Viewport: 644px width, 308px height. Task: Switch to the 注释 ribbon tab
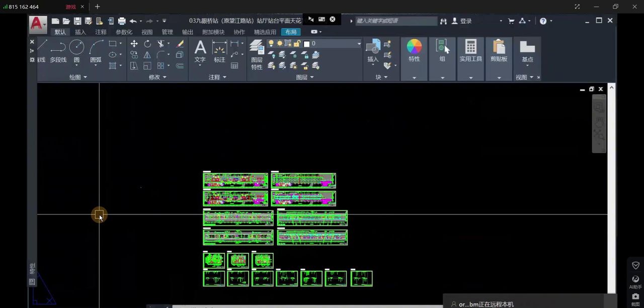point(101,32)
